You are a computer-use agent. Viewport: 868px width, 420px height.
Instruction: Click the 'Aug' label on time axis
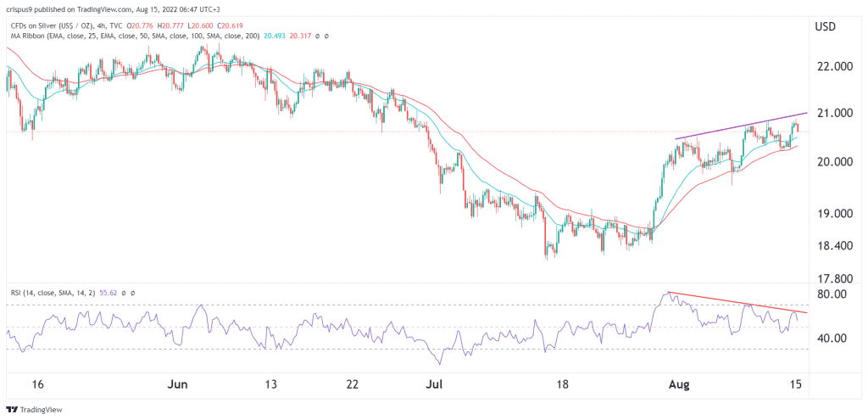point(679,384)
